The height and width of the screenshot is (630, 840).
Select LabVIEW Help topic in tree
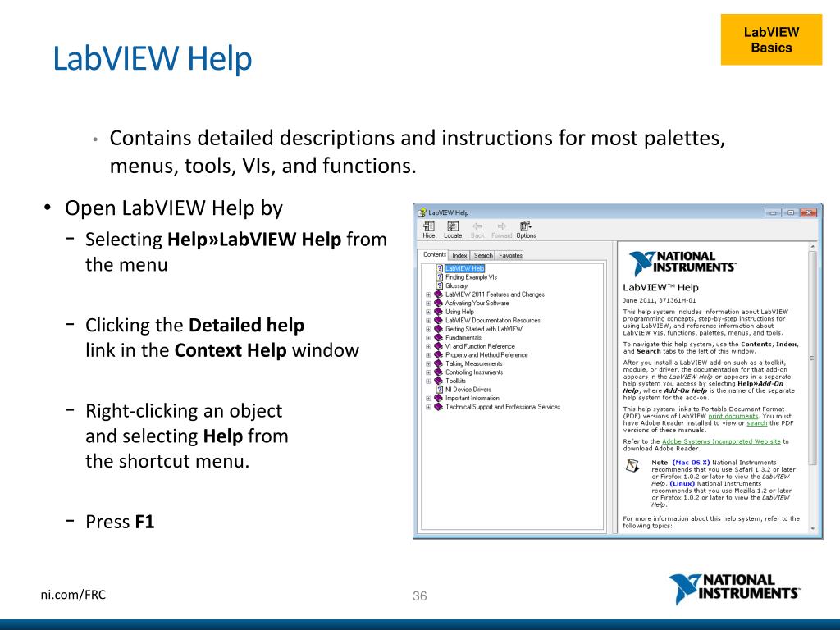[x=464, y=268]
